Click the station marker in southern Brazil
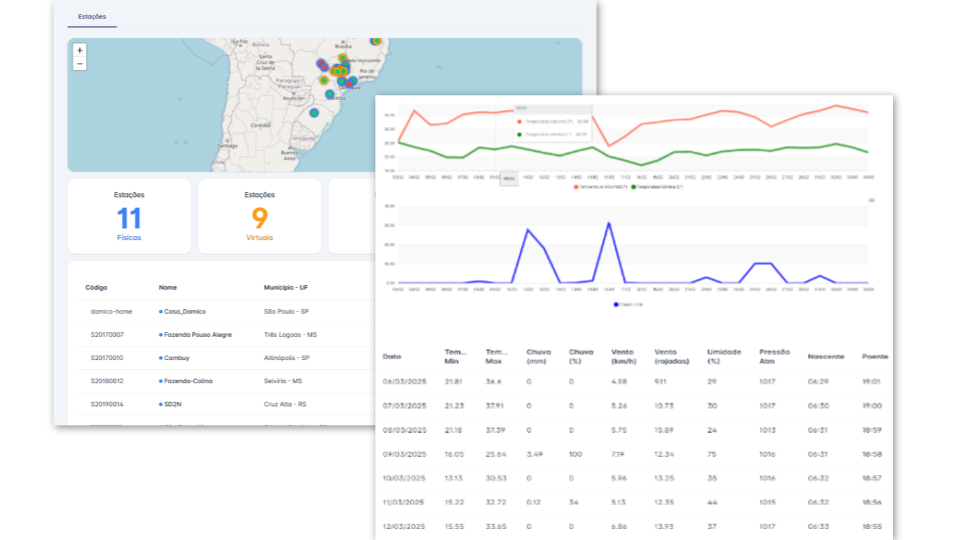The height and width of the screenshot is (540, 960). 314,113
